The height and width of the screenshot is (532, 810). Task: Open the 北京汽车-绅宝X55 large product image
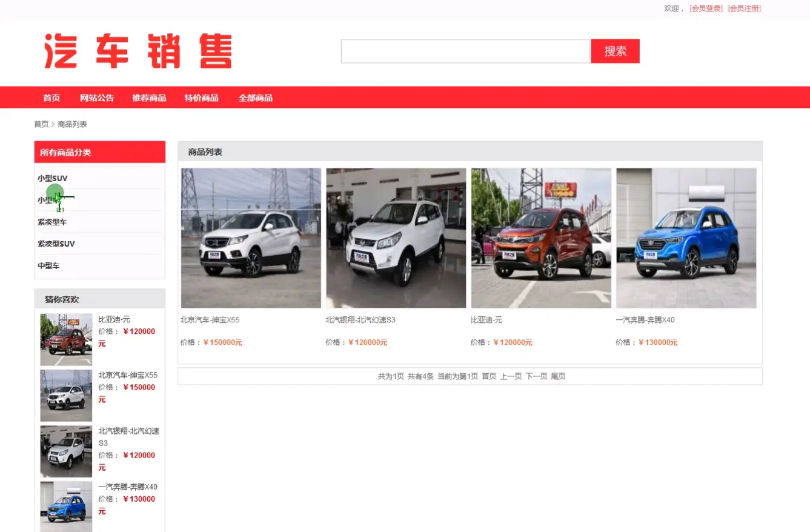(x=251, y=238)
